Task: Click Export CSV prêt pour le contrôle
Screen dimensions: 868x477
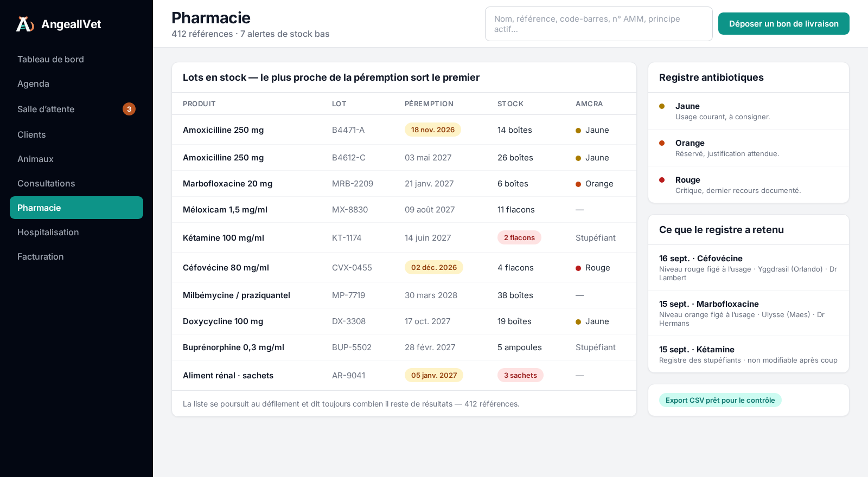Action: 720,400
